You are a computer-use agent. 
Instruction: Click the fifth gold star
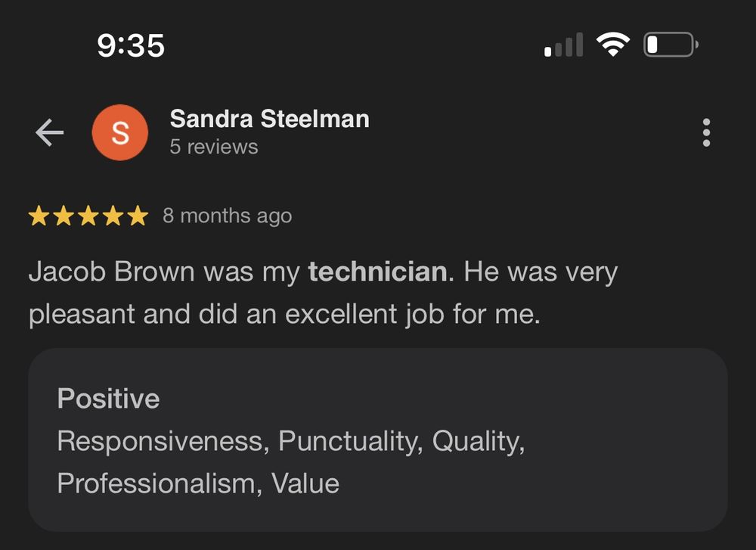pos(138,216)
